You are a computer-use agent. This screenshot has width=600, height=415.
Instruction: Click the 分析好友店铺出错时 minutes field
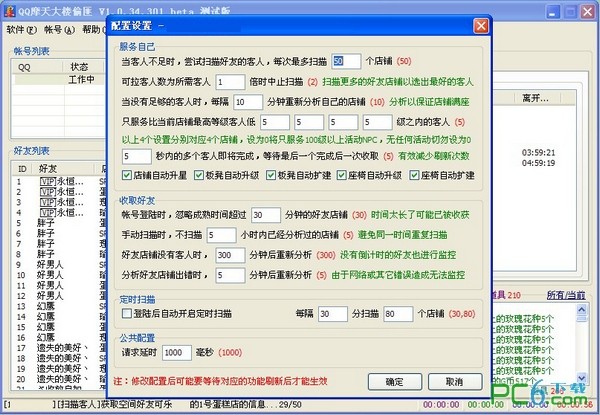(230, 275)
